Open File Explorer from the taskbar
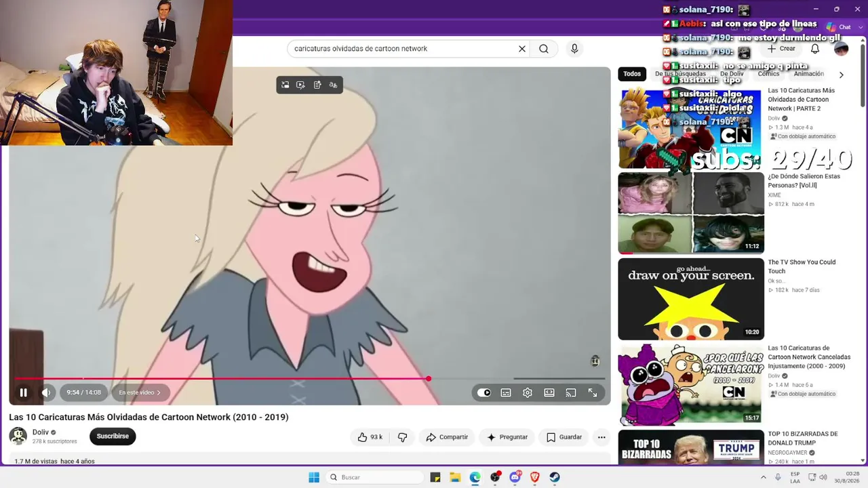Screen dimensions: 868x488 pos(455,477)
